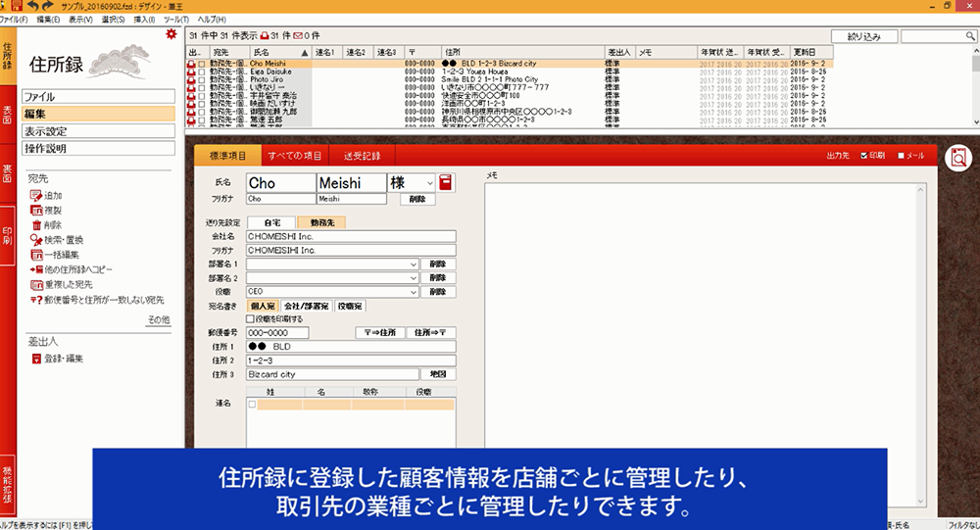This screenshot has width=980, height=530.
Task: Click into the 会社名 field
Action: tap(351, 237)
